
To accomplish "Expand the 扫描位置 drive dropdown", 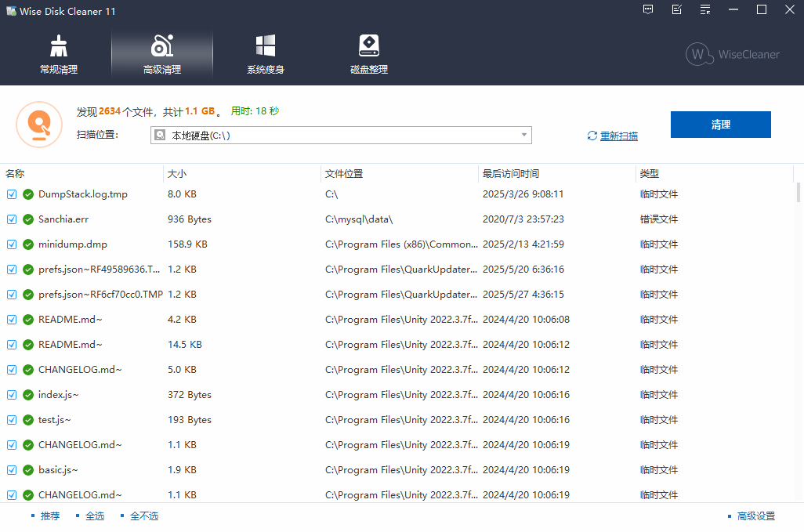I will [x=523, y=136].
